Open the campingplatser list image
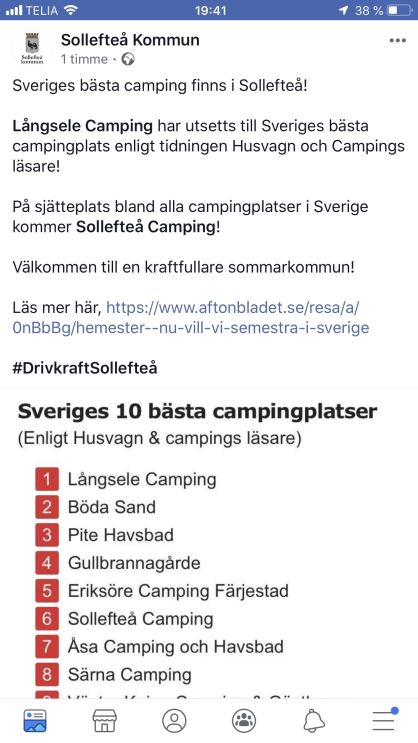This screenshot has width=418, height=743. pyautogui.click(x=209, y=544)
